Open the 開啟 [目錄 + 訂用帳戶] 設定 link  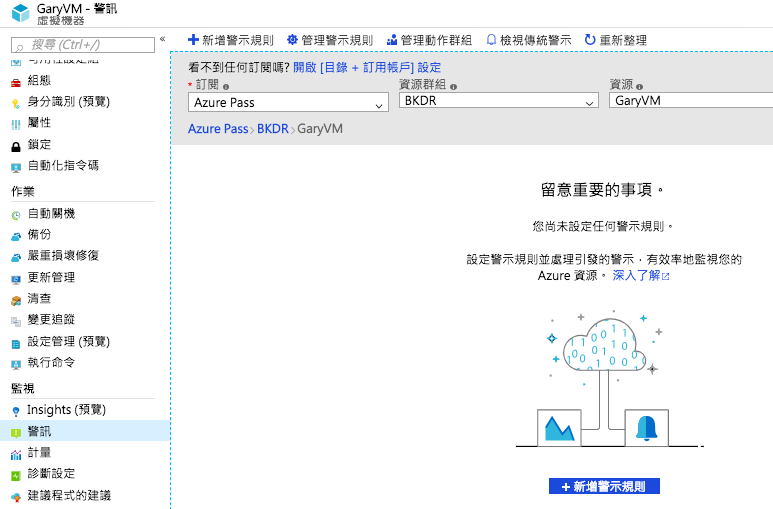coord(367,68)
